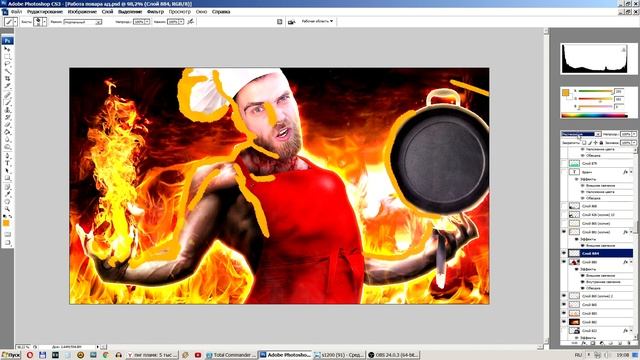640x360 pixels.
Task: Select the Crop tool
Action: tap(7, 78)
